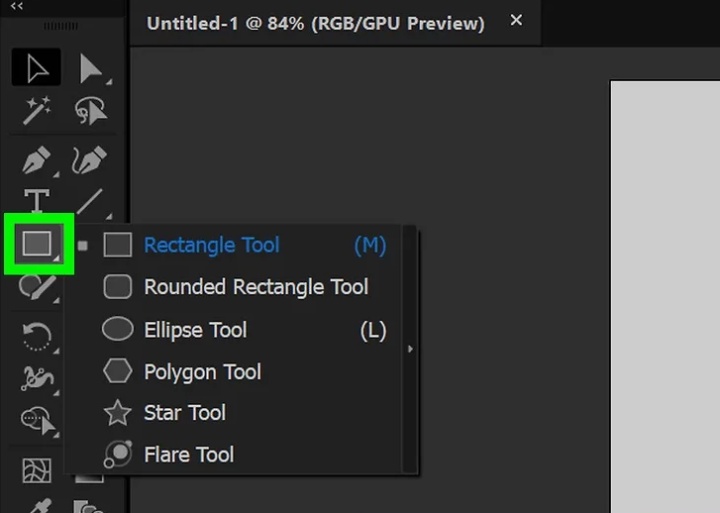Select the Shape Builder tool
720x513 pixels.
pos(39,421)
